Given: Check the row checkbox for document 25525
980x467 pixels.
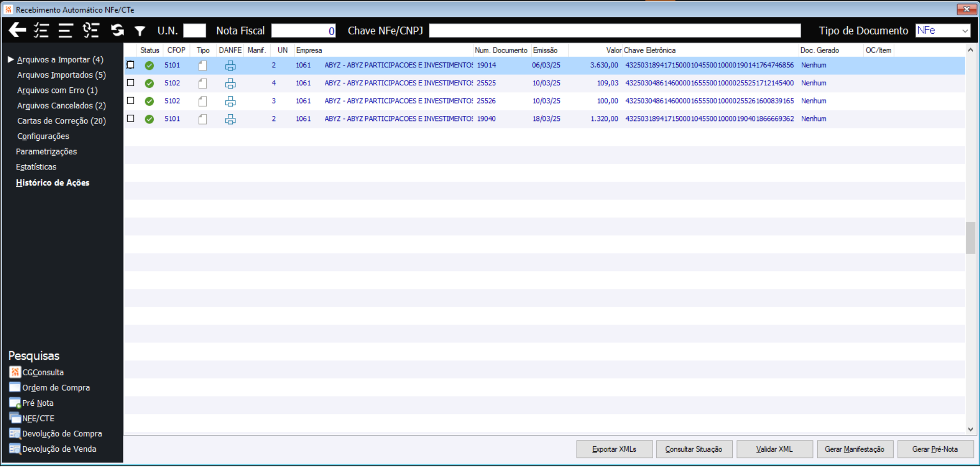Looking at the screenshot, I should 131,83.
